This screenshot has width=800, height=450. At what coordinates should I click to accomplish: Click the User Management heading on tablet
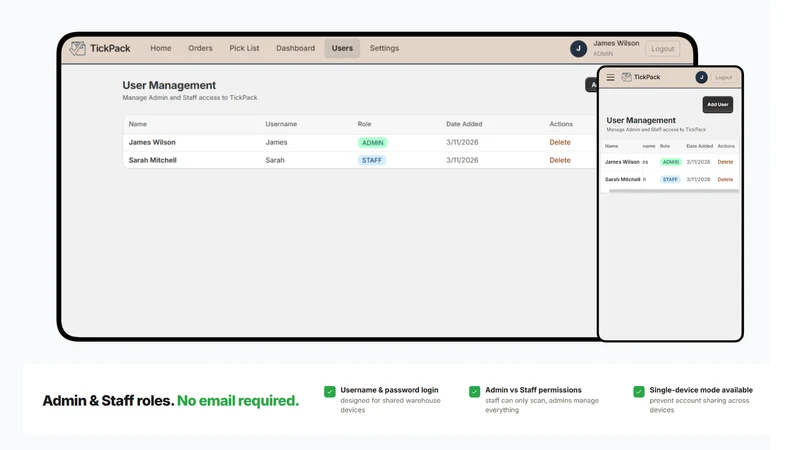coord(169,85)
